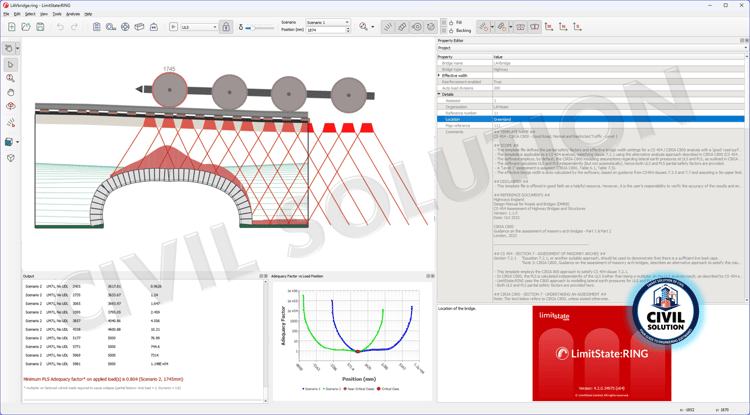Click the Critical Case point on chart
Image resolution: width=750 pixels, height=415 pixels.
358,351
